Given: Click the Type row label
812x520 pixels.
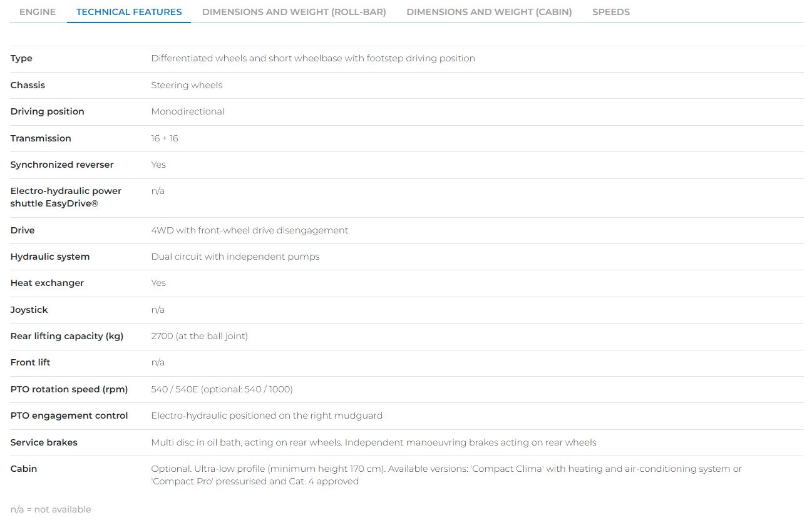Looking at the screenshot, I should point(21,58).
